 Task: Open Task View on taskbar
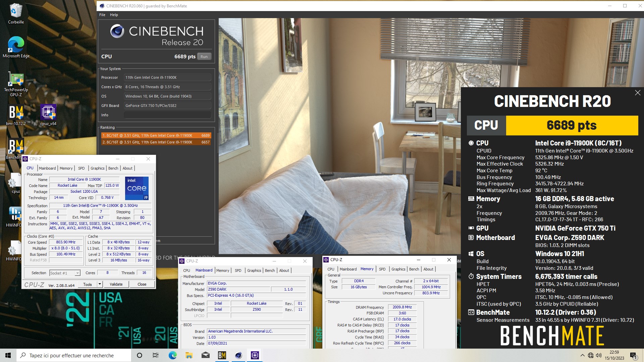click(156, 355)
